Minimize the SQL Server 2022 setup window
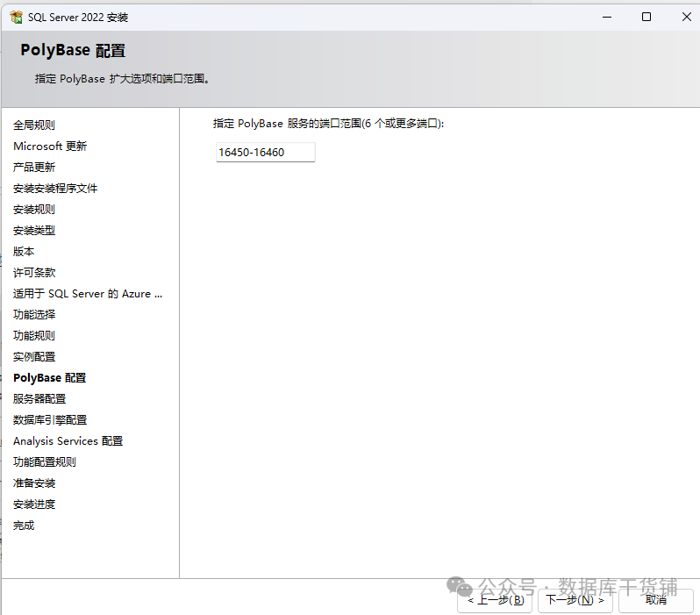 (607, 17)
